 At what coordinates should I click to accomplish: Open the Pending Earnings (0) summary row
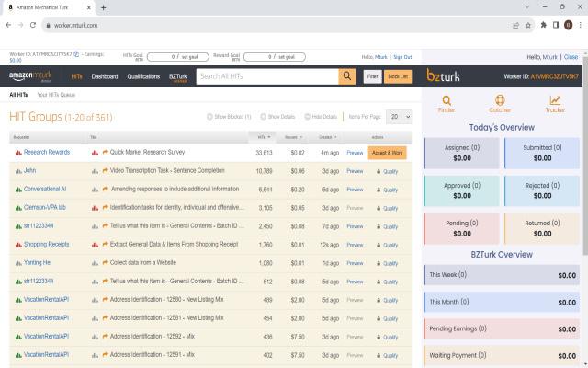[502, 329]
